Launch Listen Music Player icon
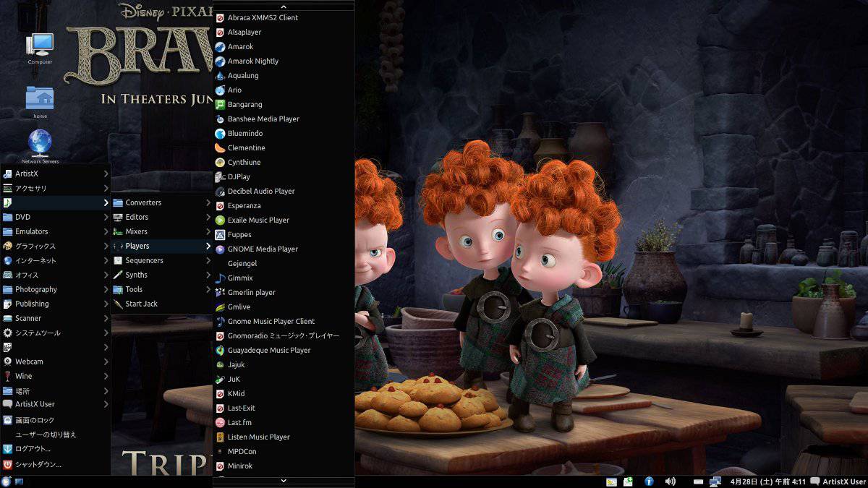 coord(221,437)
